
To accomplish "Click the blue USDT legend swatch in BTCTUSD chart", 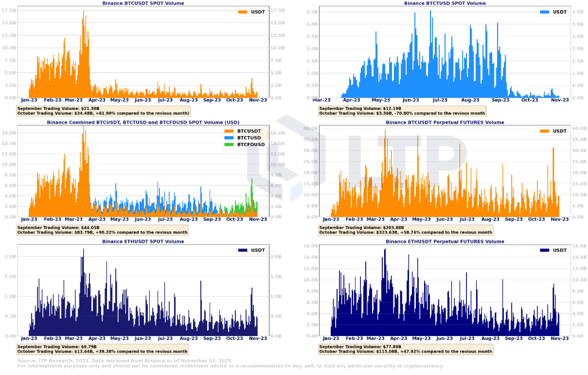I will (545, 12).
